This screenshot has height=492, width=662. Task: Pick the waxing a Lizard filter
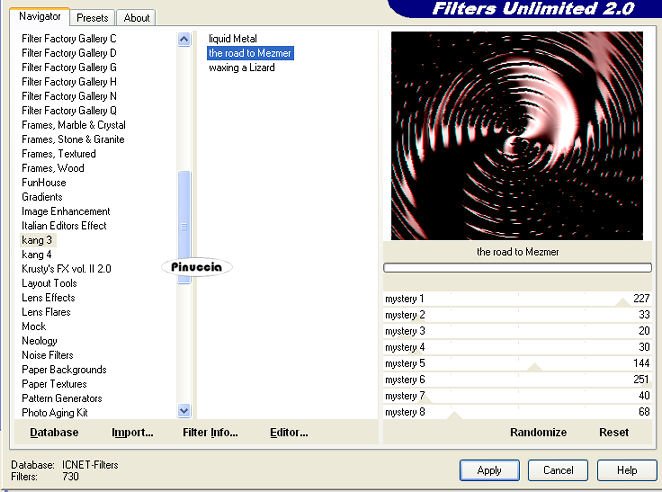pos(241,68)
